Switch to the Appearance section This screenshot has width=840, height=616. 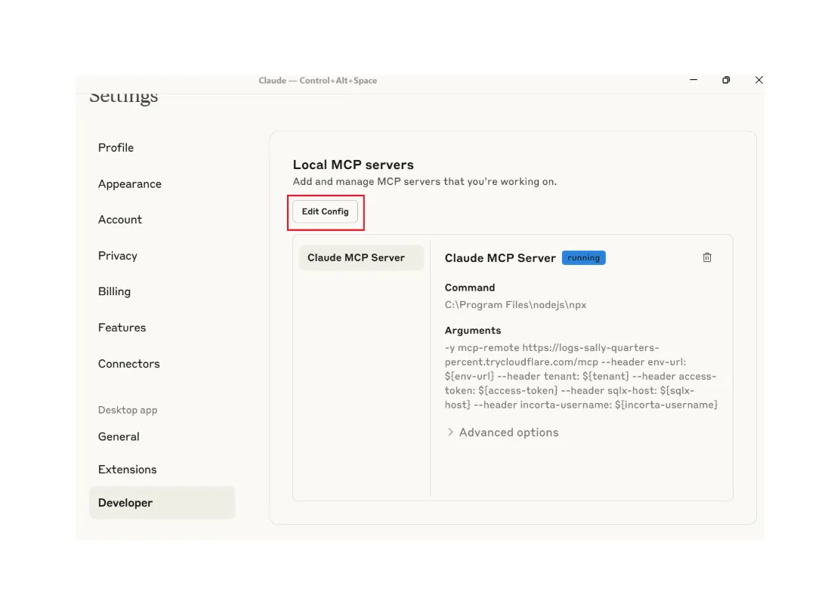click(129, 183)
